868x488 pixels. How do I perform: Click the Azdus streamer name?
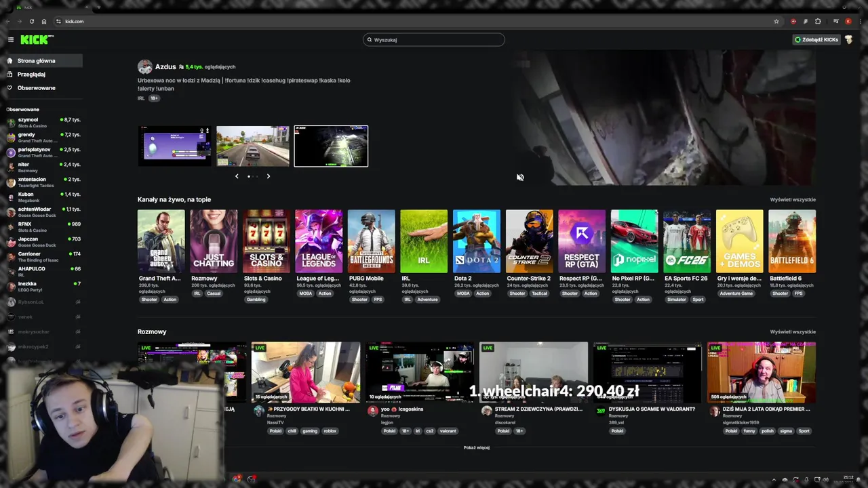point(165,67)
